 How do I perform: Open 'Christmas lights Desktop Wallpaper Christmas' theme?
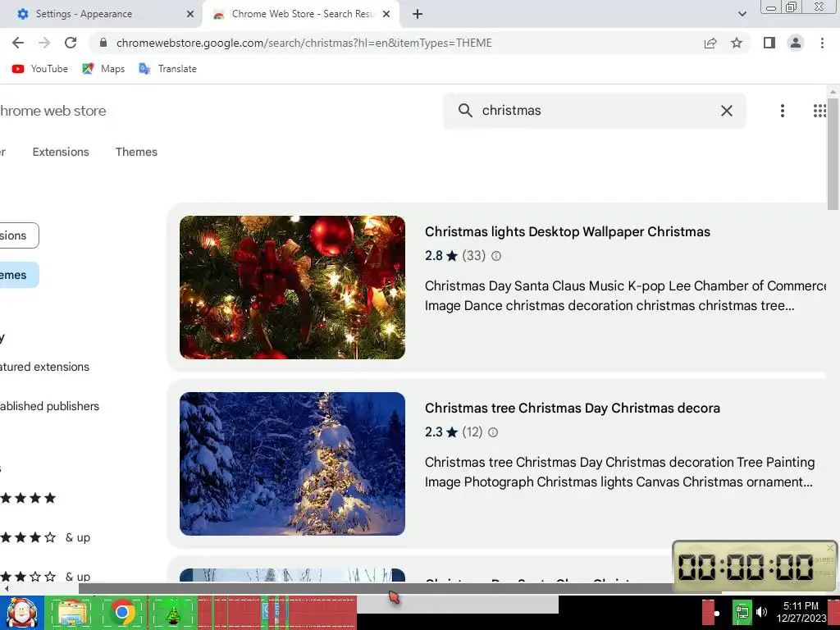click(568, 231)
